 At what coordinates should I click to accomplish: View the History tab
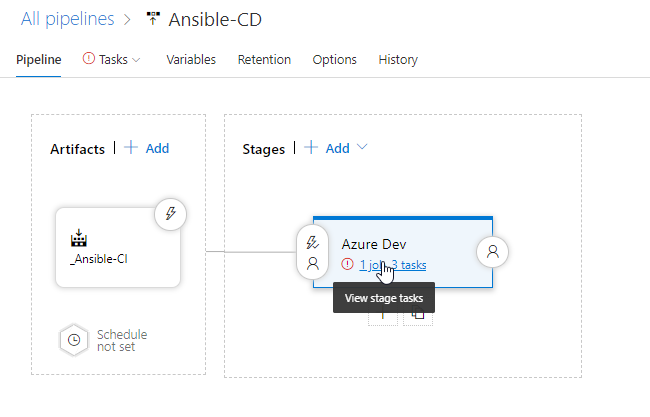(x=398, y=60)
